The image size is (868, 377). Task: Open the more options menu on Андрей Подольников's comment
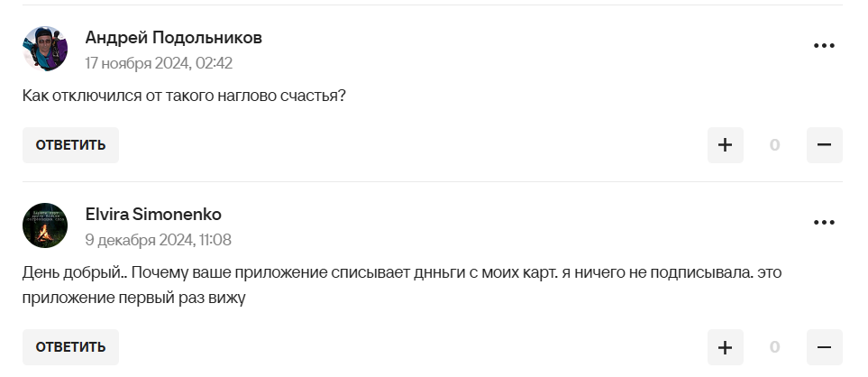click(x=824, y=46)
